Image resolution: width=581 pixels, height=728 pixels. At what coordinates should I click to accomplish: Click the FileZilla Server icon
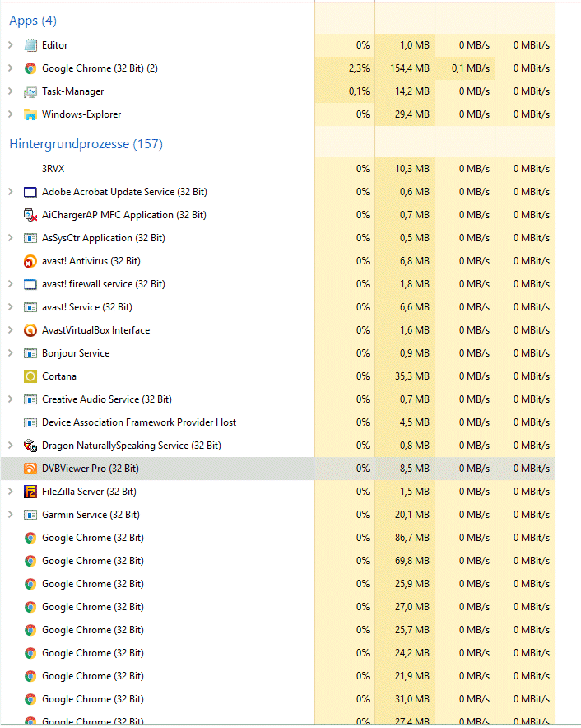coord(30,492)
